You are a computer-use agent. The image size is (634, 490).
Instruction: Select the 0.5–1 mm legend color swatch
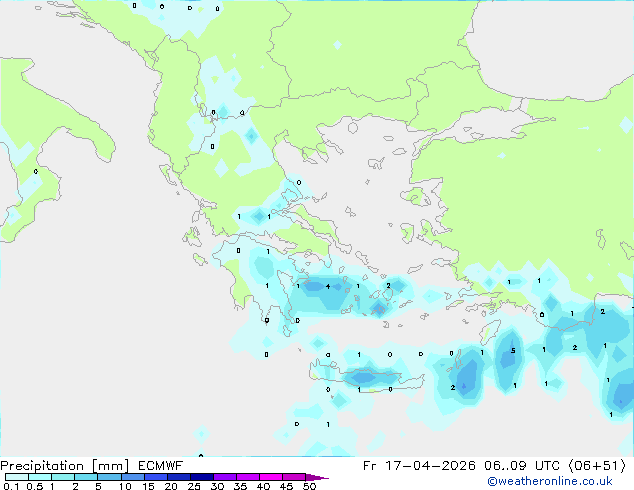tap(40, 477)
